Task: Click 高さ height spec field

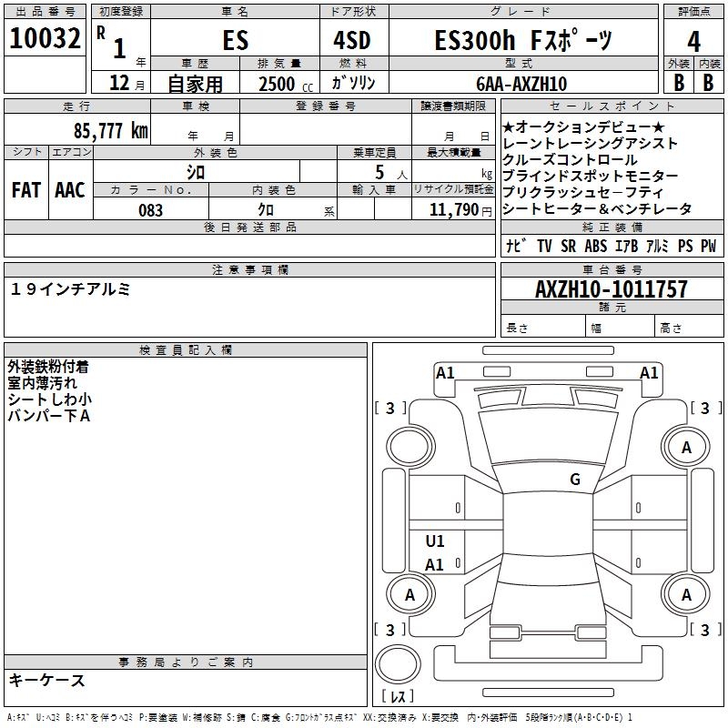Action: (689, 327)
